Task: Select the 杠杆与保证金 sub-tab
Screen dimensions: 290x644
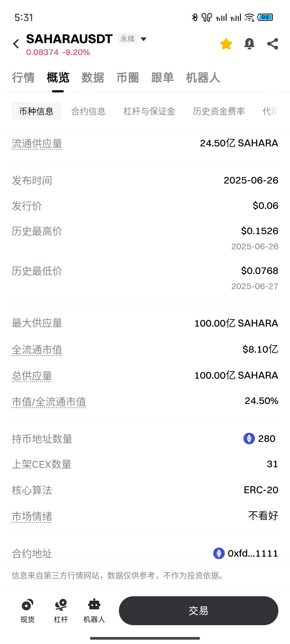Action: tap(149, 111)
